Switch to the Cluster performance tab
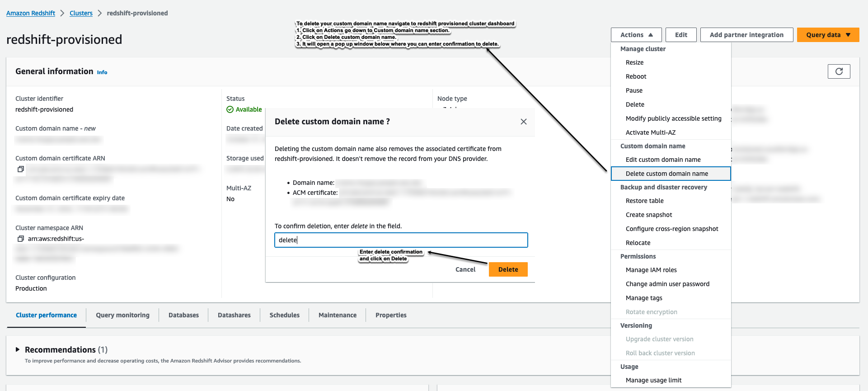This screenshot has width=868, height=391. (46, 315)
